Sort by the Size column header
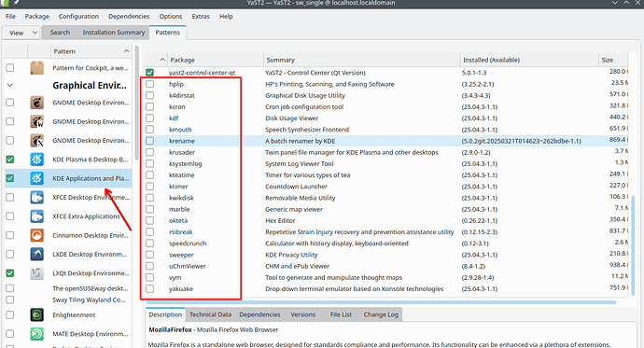Image resolution: width=644 pixels, height=348 pixels. [613, 60]
